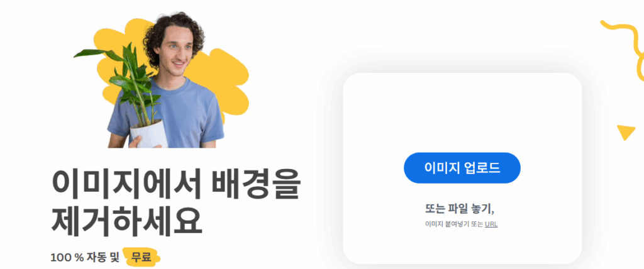Click the yellow triangle decoration
Screen dimensions: 644x269
click(x=627, y=132)
